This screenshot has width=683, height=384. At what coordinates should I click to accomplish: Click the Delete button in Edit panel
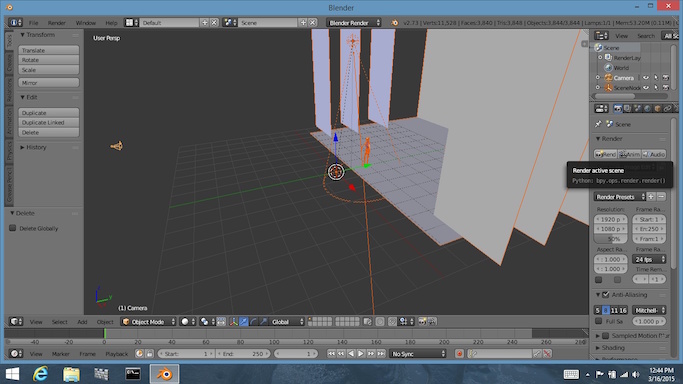click(x=49, y=132)
